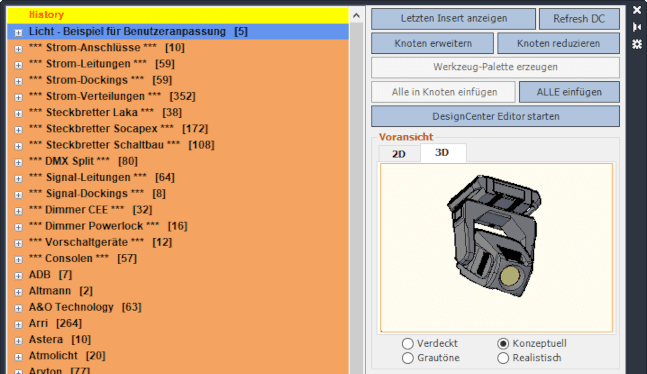
Task: Click the Knoten erweitern button
Action: (x=432, y=43)
